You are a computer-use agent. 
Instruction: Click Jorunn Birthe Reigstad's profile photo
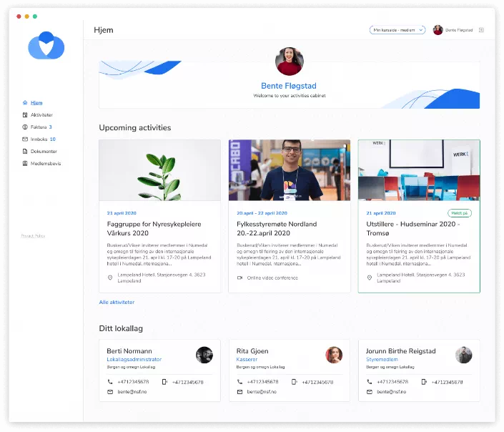coord(463,355)
